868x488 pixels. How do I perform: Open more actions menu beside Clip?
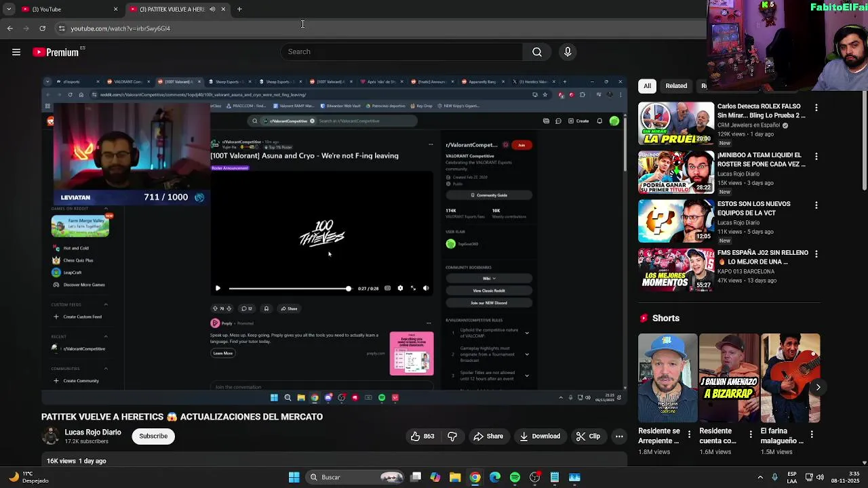[x=619, y=436]
